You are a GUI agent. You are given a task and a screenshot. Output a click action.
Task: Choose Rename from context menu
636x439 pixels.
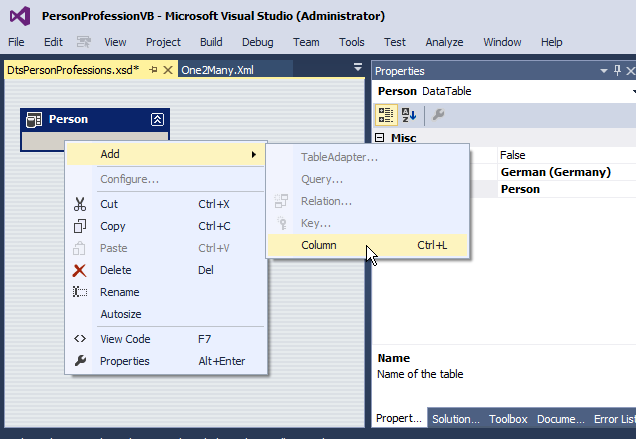click(165, 292)
